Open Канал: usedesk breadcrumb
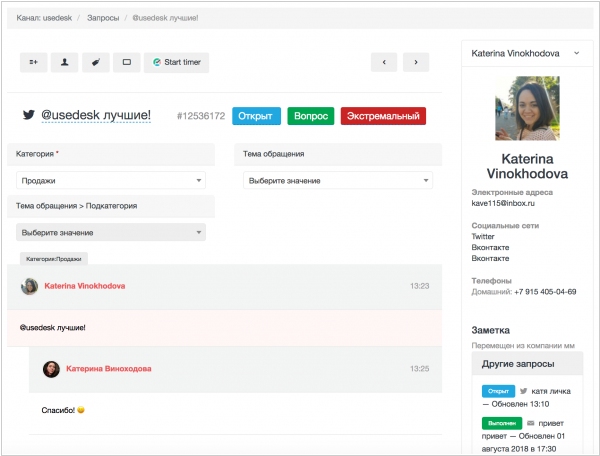The height and width of the screenshot is (456, 600). click(x=44, y=18)
